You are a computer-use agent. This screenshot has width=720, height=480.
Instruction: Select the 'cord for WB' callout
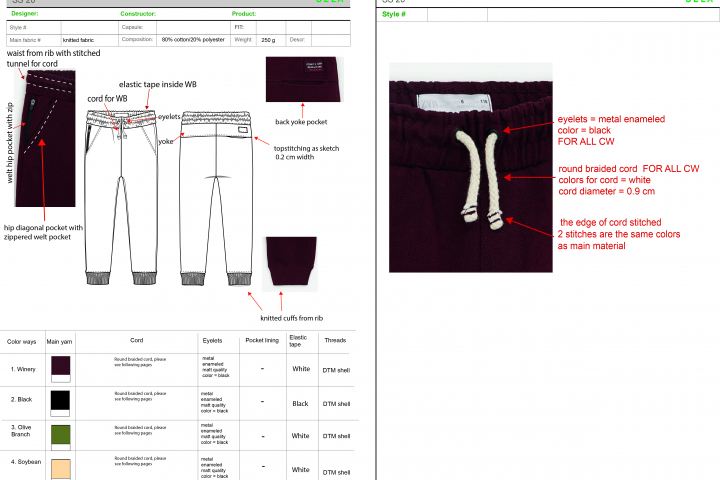pos(107,99)
